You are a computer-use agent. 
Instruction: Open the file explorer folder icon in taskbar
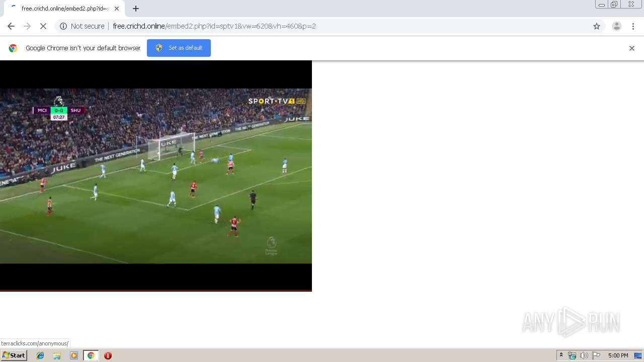57,355
